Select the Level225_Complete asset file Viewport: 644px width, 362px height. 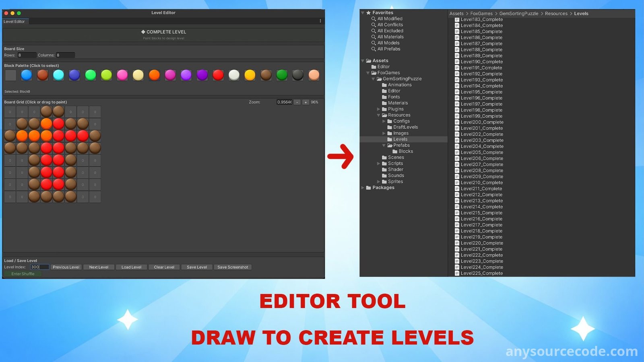click(481, 274)
